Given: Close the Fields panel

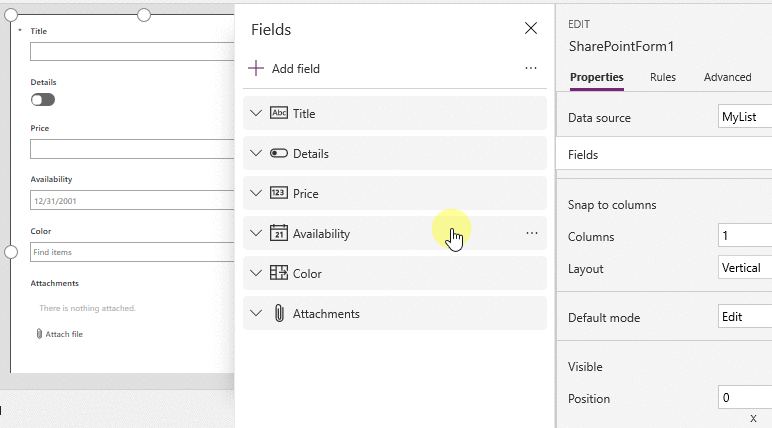Looking at the screenshot, I should (531, 29).
